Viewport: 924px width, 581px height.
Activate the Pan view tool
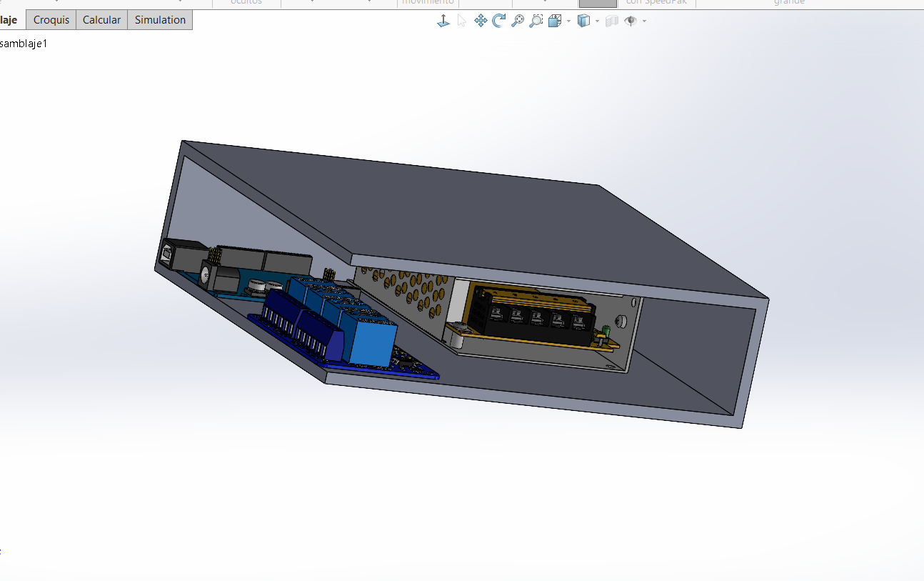coord(481,21)
